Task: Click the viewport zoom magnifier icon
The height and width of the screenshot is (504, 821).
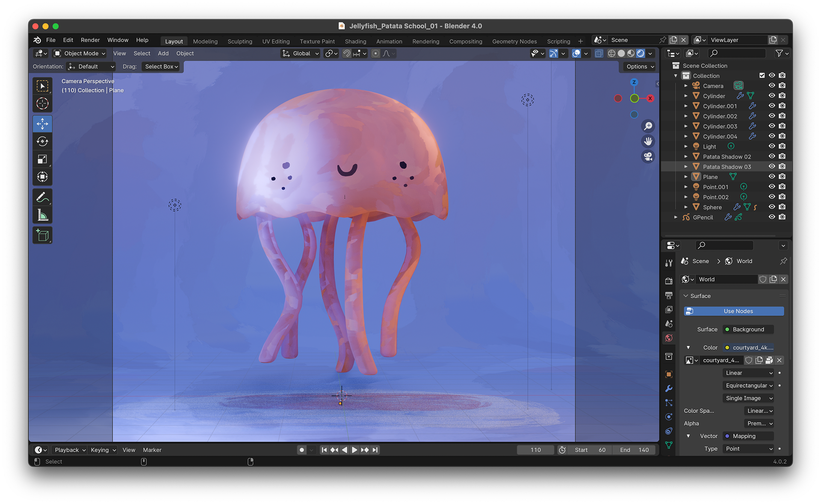Action: point(648,126)
